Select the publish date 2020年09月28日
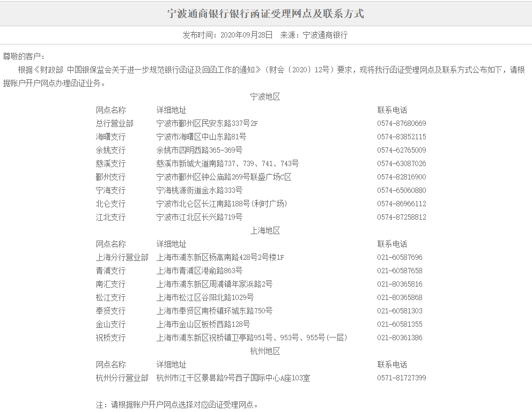 coord(247,35)
